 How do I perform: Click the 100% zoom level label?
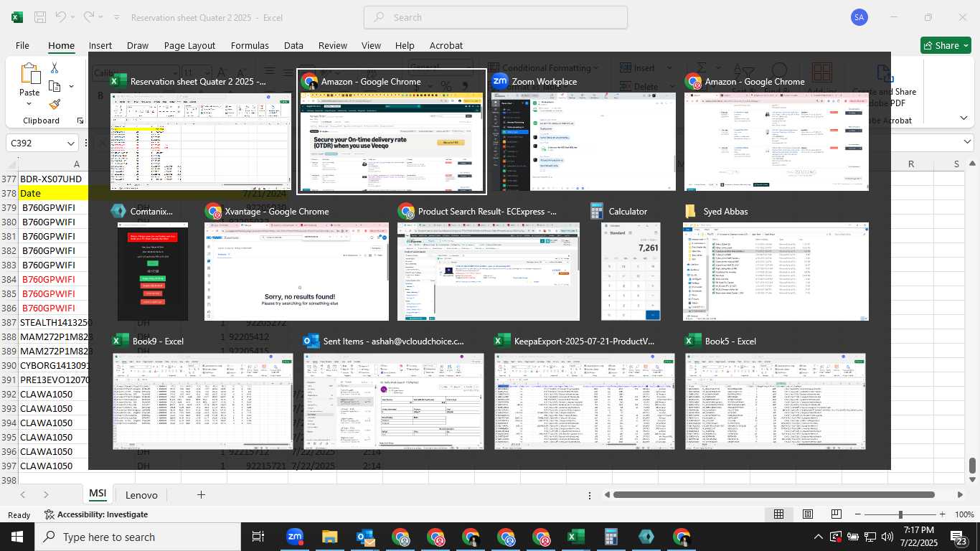[965, 514]
